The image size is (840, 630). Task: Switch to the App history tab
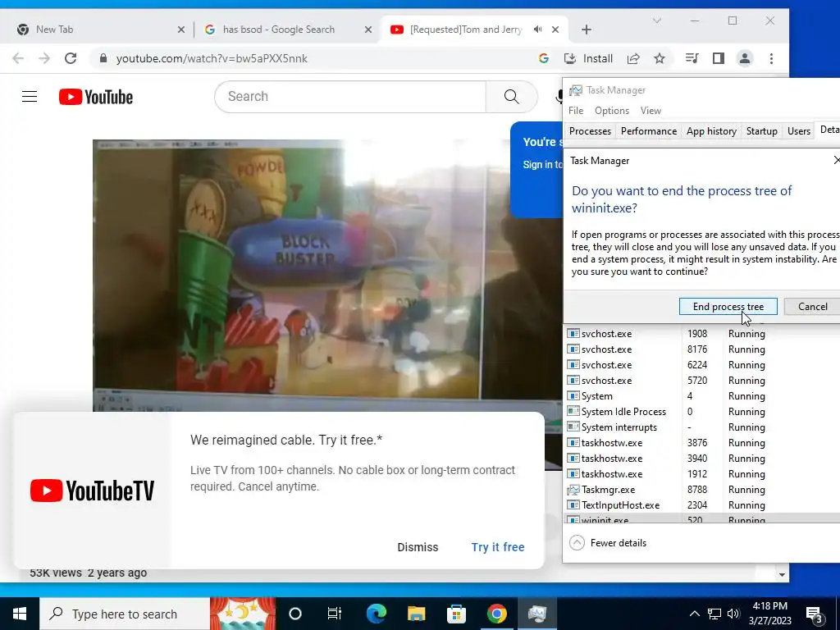(x=711, y=131)
